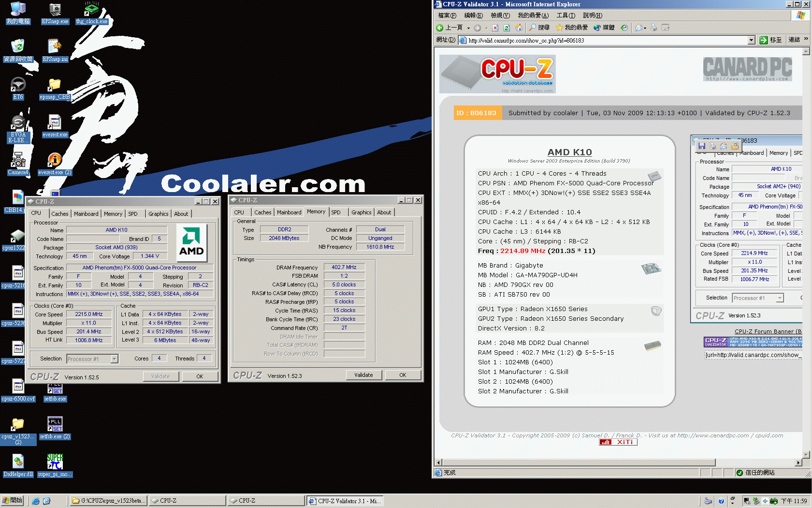The width and height of the screenshot is (812, 508).
Task: Switch to About tab in right CPU-Z window
Action: 384,212
